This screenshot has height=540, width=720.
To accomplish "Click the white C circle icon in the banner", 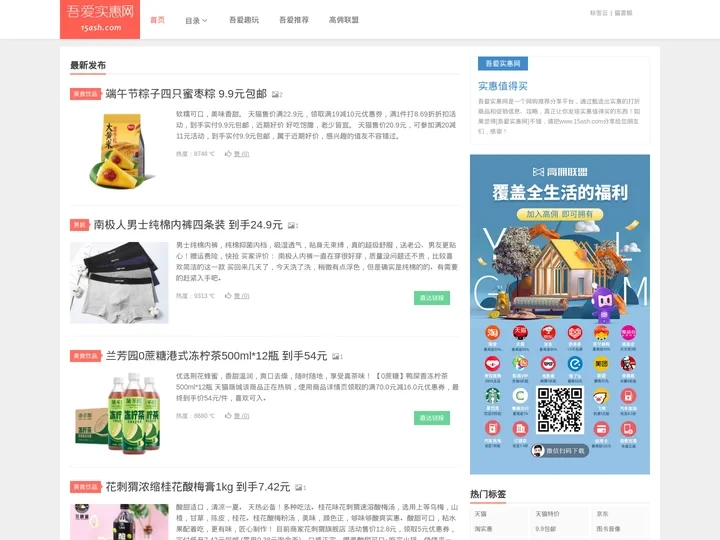I will [520, 396].
